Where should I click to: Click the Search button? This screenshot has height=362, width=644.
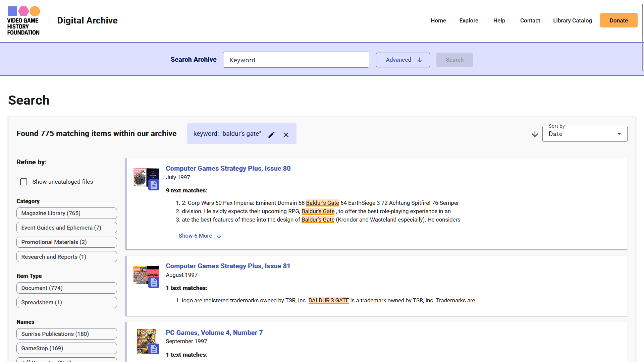click(454, 59)
